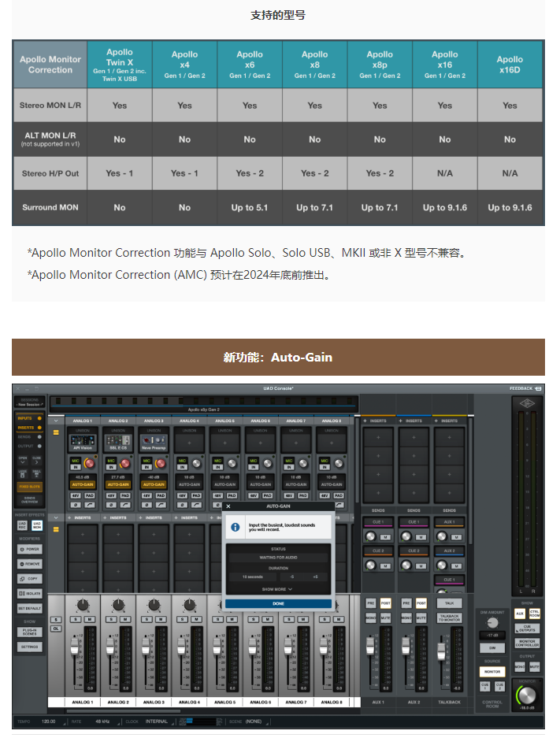The image size is (560, 738).
Task: Open the Neve Preamp plug-in thumbnail
Action: tap(154, 442)
